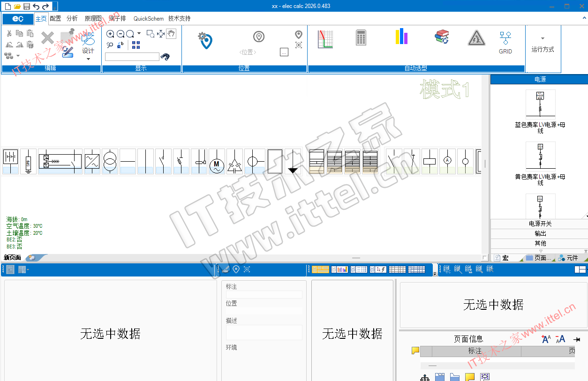Zoom out using the magnifier minus icon

coord(121,34)
